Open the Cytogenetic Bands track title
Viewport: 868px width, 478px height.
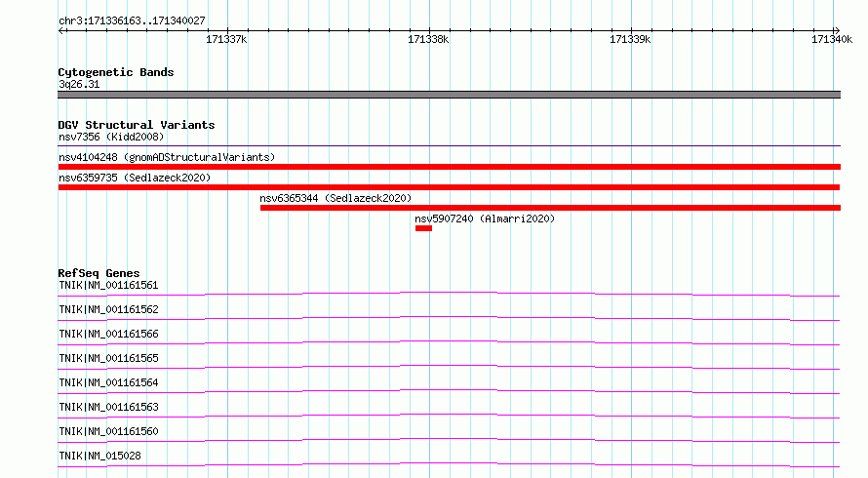tap(116, 72)
